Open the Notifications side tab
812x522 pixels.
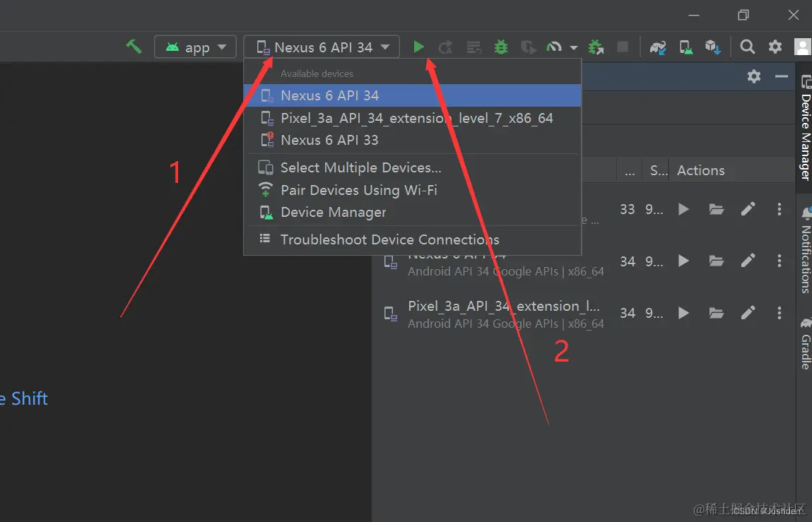pos(805,251)
